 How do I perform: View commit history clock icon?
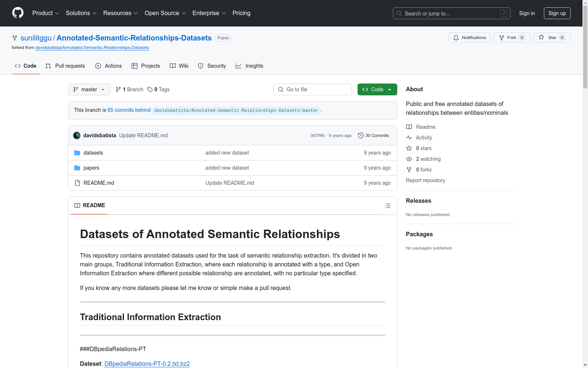(x=361, y=135)
